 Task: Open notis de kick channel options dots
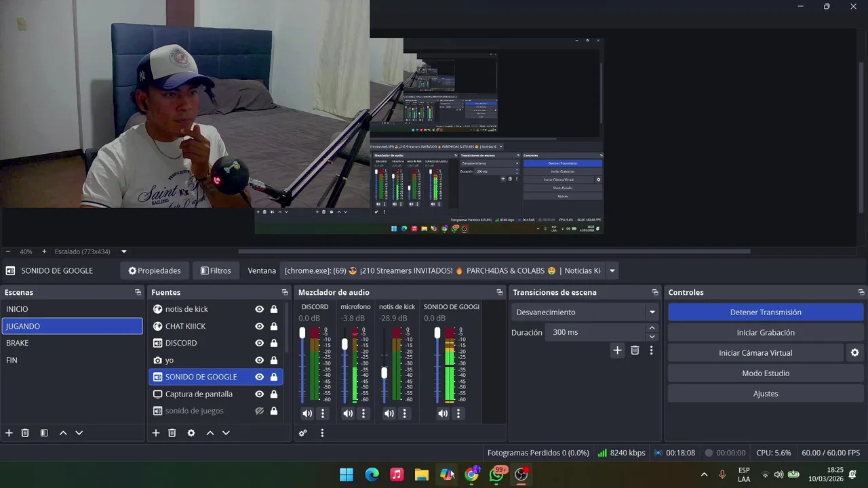coord(404,413)
